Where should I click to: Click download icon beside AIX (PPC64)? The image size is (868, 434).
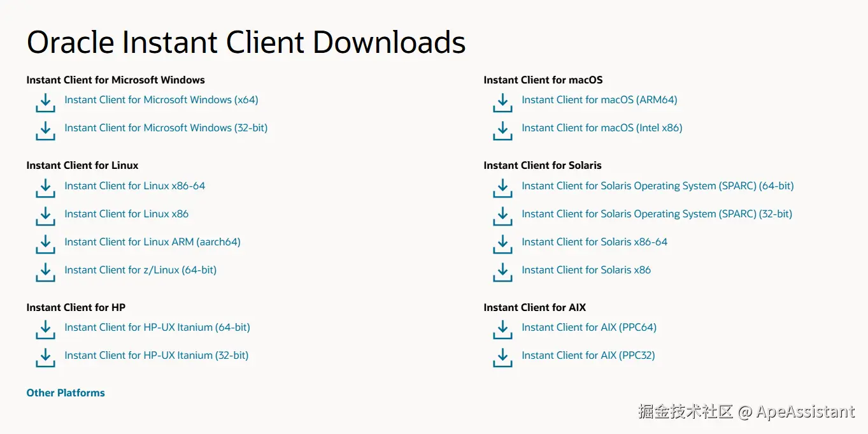pos(502,330)
